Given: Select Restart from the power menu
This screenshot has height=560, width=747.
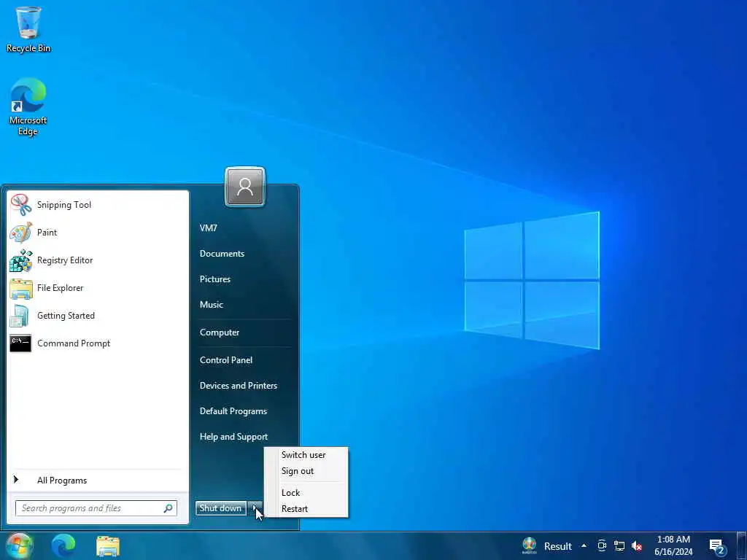Looking at the screenshot, I should click(295, 508).
